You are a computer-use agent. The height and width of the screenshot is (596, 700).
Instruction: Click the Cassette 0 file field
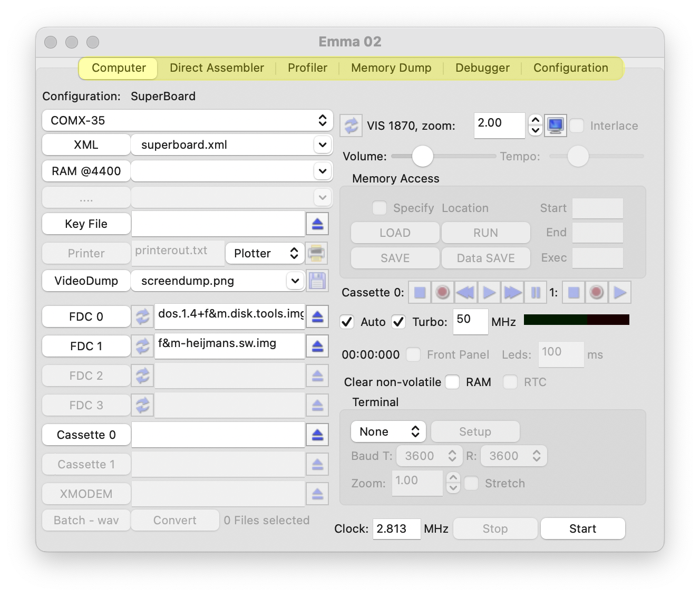(x=218, y=435)
